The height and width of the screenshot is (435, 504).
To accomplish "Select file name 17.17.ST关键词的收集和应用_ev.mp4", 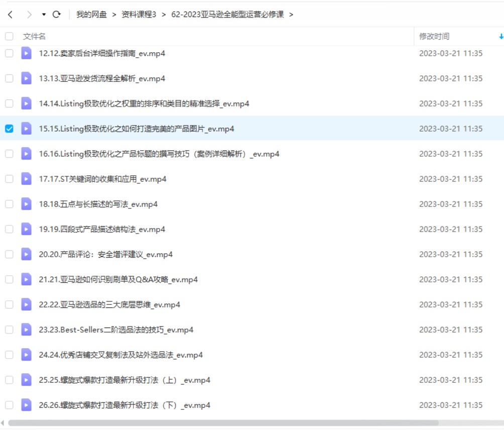I will (x=102, y=179).
